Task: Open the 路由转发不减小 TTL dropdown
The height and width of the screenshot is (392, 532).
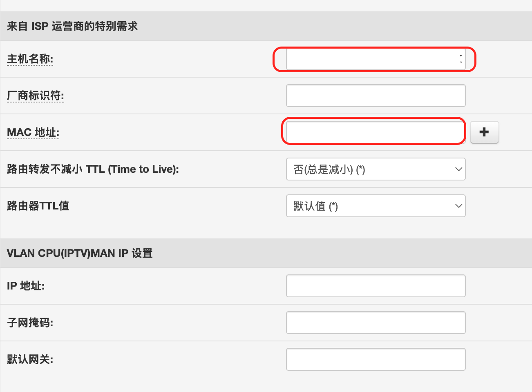Action: click(x=376, y=169)
